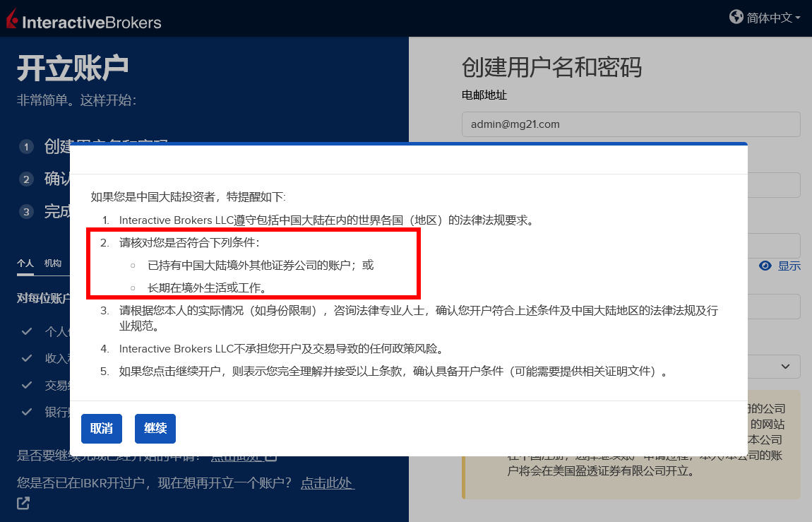Click item 1 text about Interactive Brokers LLC遵守
The width and height of the screenshot is (812, 522).
click(x=326, y=220)
